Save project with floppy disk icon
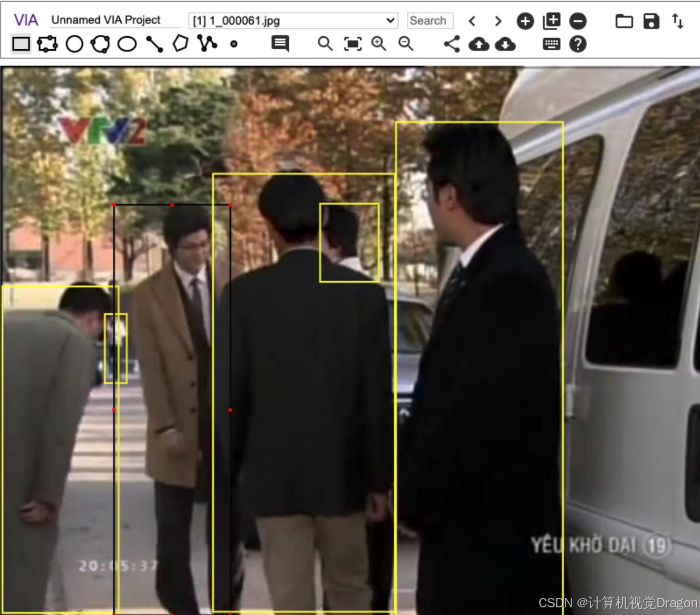The image size is (700, 615). 651,21
